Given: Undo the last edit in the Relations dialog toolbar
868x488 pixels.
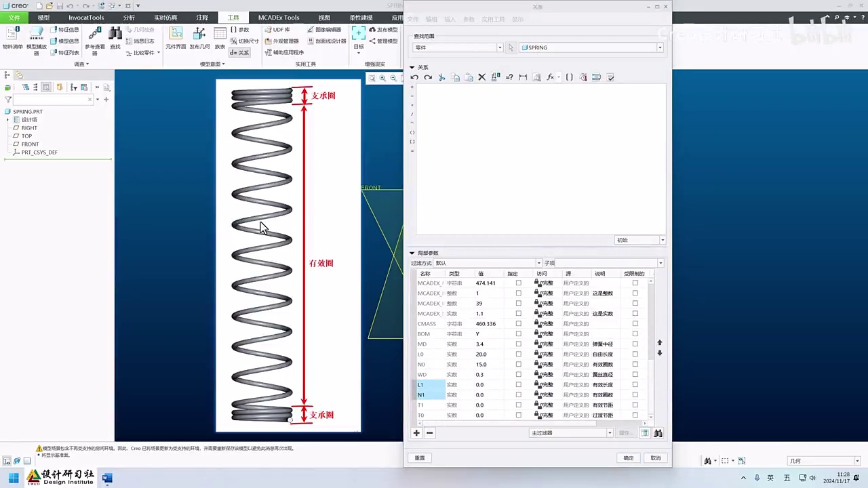Looking at the screenshot, I should coord(414,77).
